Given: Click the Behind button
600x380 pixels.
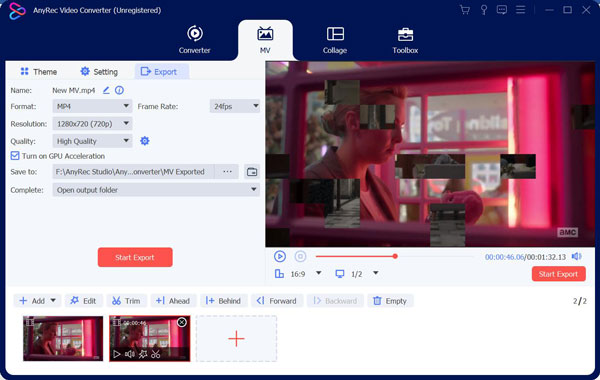Looking at the screenshot, I should tap(223, 301).
